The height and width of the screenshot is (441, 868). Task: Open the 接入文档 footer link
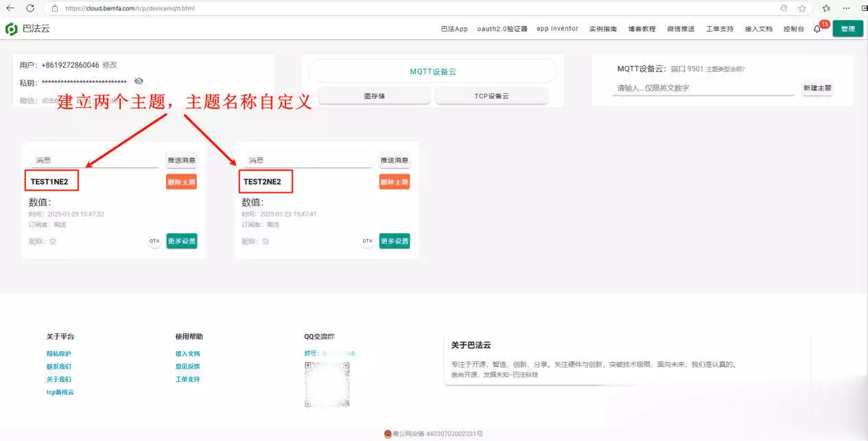coord(187,354)
